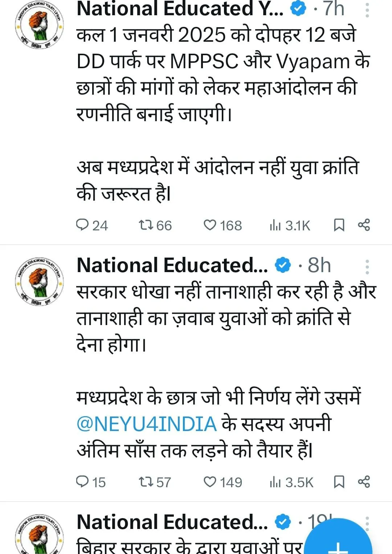Open replies on the tweet with 15 comments
Screen dimensions: 392x554
pyautogui.click(x=91, y=482)
